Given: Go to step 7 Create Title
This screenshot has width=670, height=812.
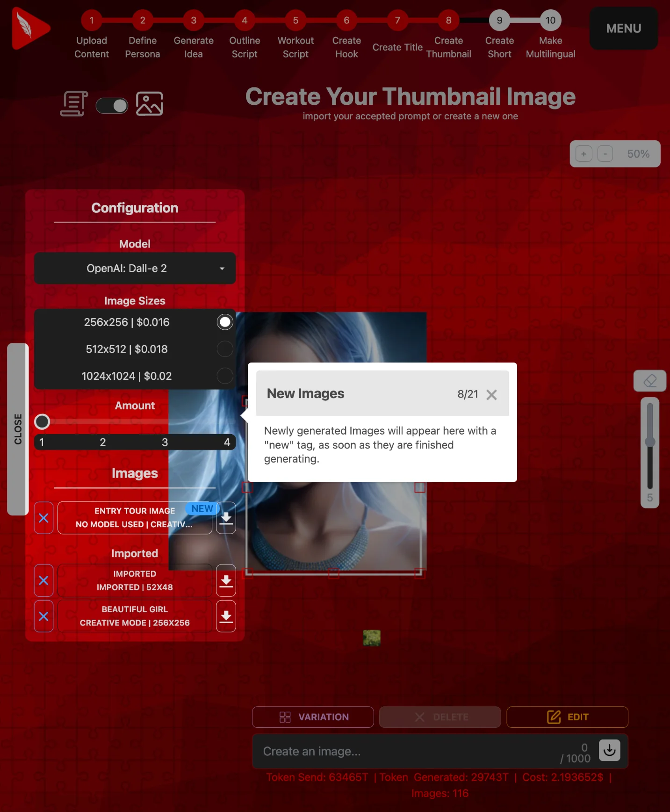Looking at the screenshot, I should 397,21.
